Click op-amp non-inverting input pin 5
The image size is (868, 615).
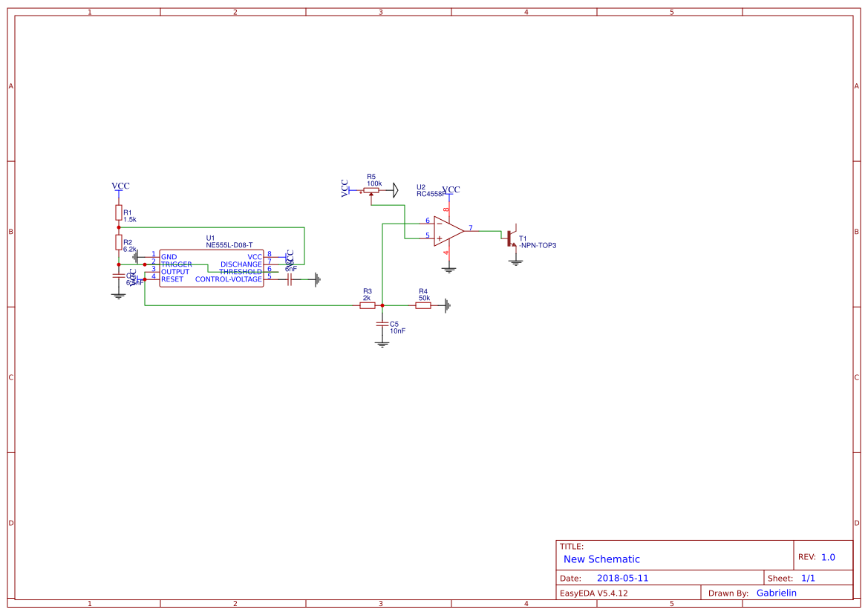[428, 235]
